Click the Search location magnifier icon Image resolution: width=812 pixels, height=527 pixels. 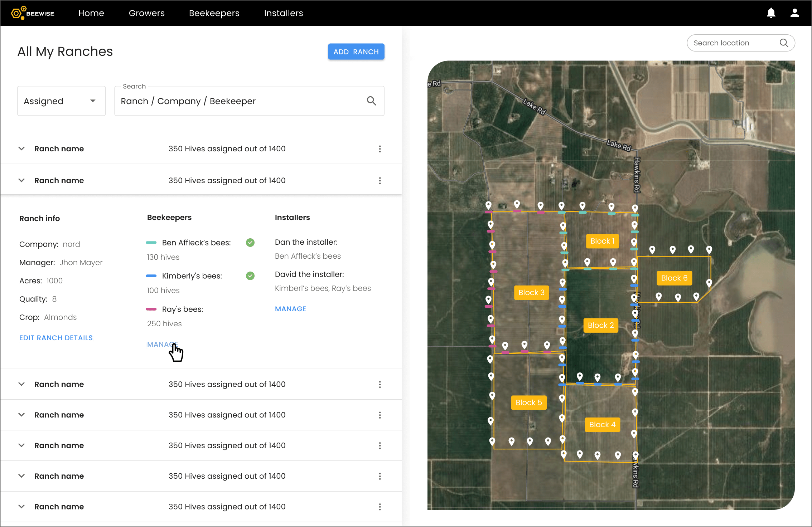tap(784, 43)
